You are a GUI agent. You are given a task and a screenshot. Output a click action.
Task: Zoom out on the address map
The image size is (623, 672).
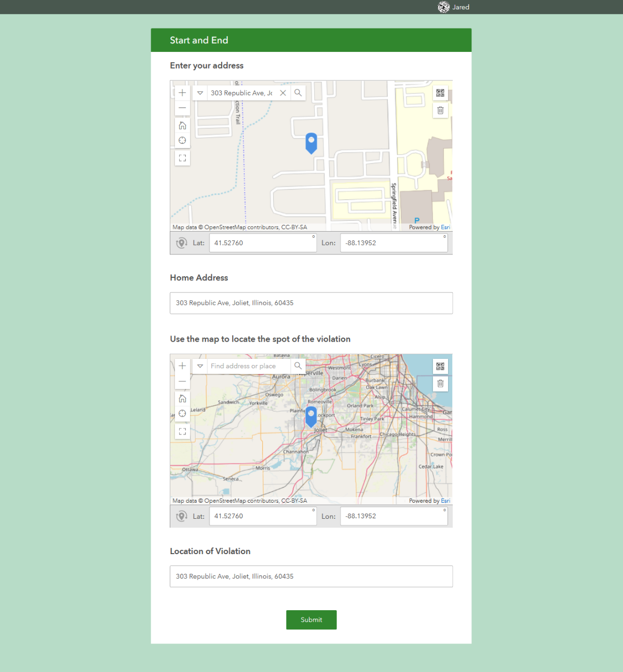[182, 107]
